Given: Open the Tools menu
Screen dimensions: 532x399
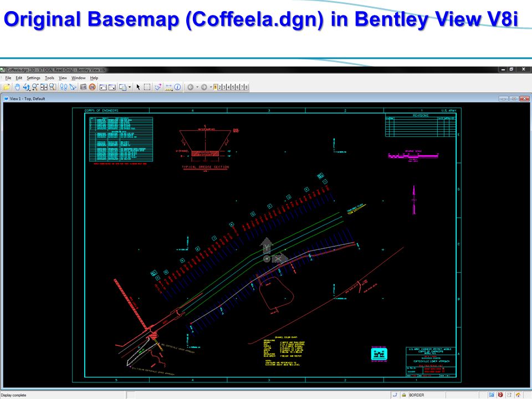Looking at the screenshot, I should [49, 78].
